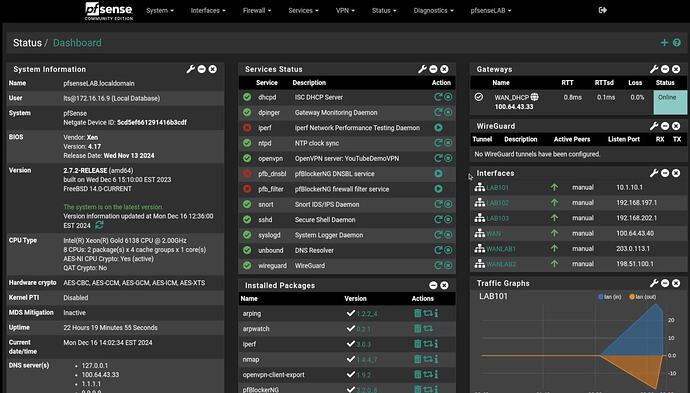Stop the sshd service
The width and height of the screenshot is (690, 393).
click(448, 219)
